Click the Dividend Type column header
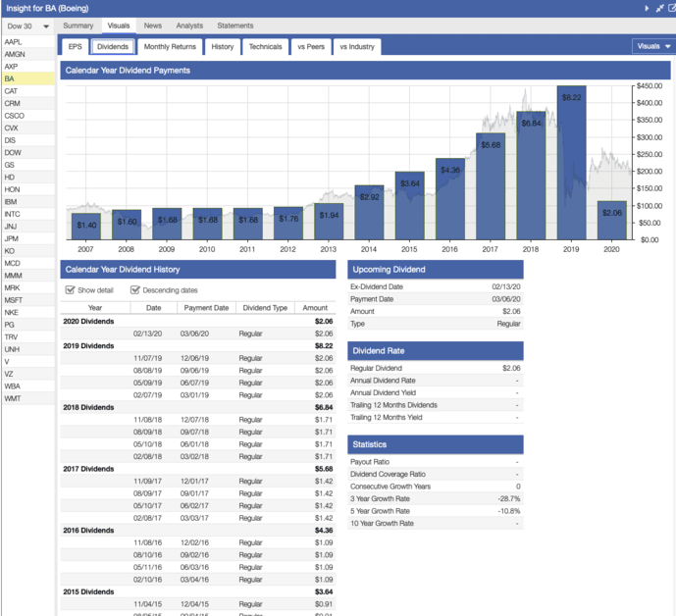Screen dimensions: 676x616 click(265, 308)
